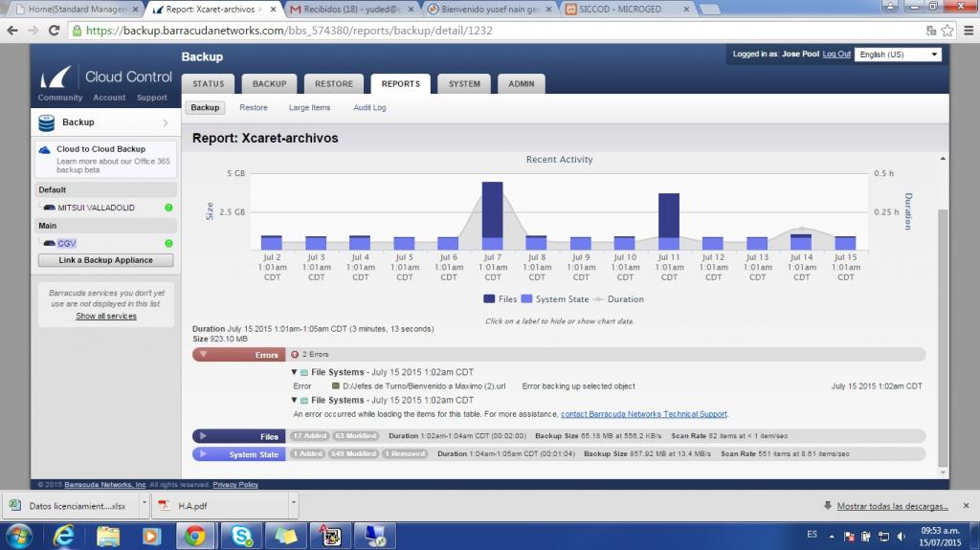Viewport: 980px width, 550px height.
Task: Click the Jul 7 Files bar in chart
Action: (x=493, y=209)
